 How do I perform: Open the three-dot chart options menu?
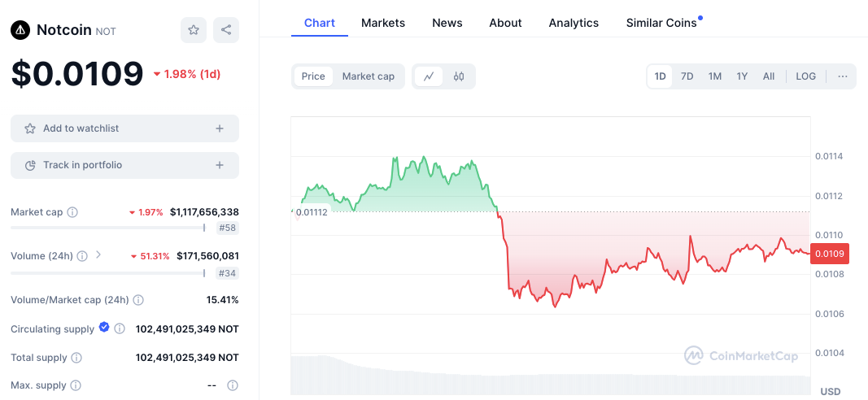843,76
